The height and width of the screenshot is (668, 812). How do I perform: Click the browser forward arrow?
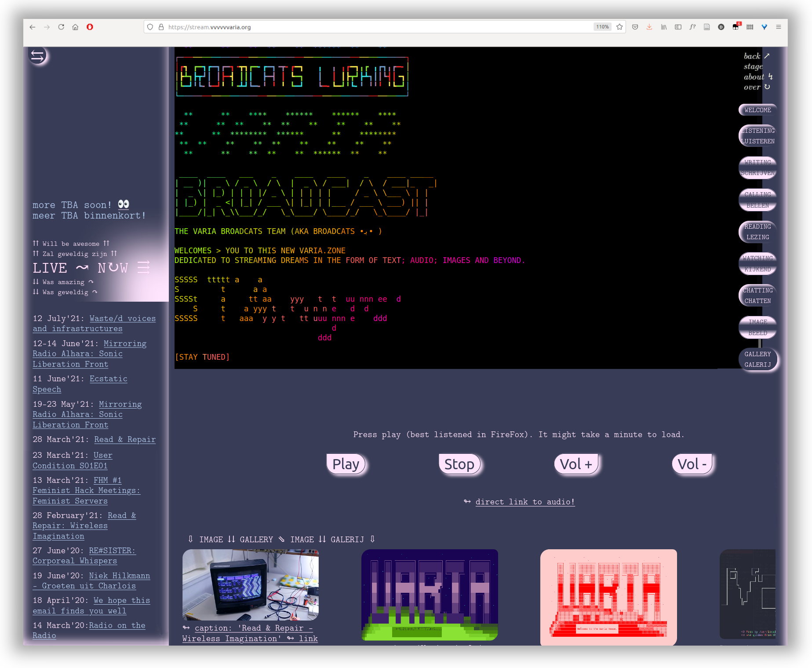[47, 27]
